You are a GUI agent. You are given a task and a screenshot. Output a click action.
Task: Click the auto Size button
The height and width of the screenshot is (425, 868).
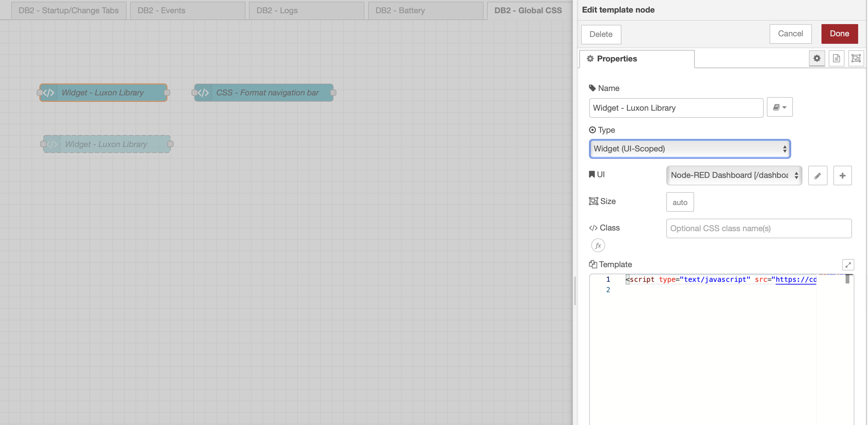(680, 202)
